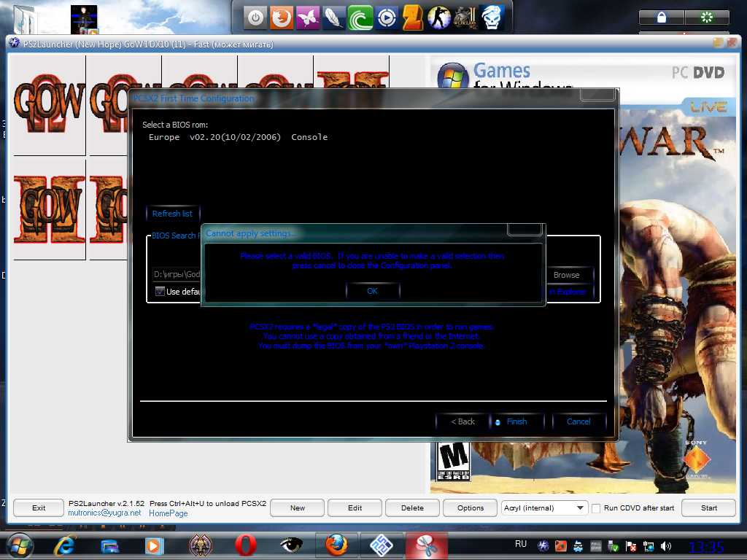Open Internet Explorer from the taskbar
Viewport: 747px width, 560px height.
pyautogui.click(x=65, y=545)
